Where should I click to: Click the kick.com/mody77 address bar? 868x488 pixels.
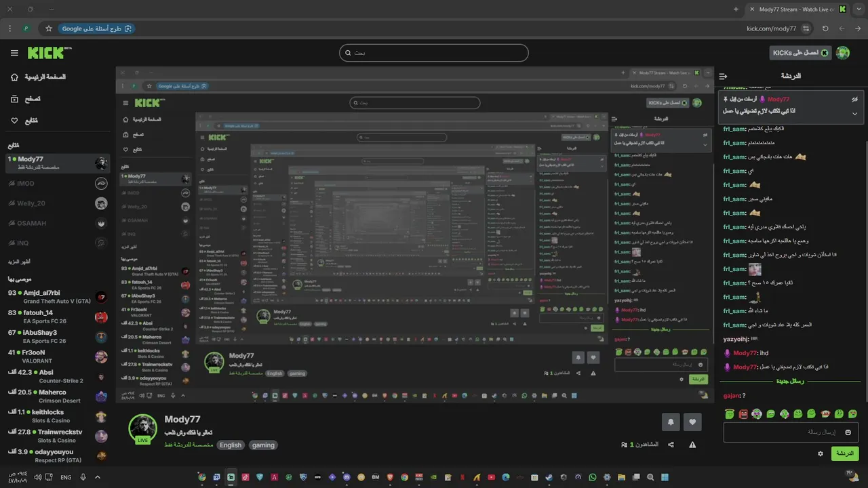(771, 28)
